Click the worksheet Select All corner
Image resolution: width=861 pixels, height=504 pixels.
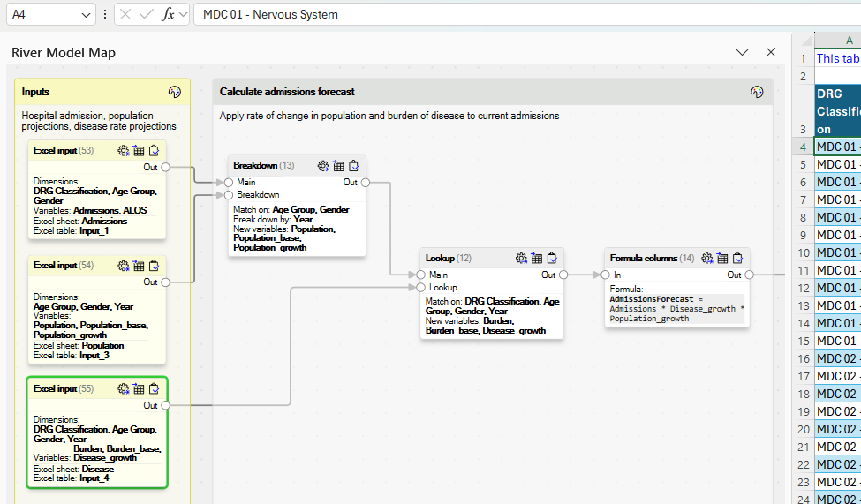803,40
